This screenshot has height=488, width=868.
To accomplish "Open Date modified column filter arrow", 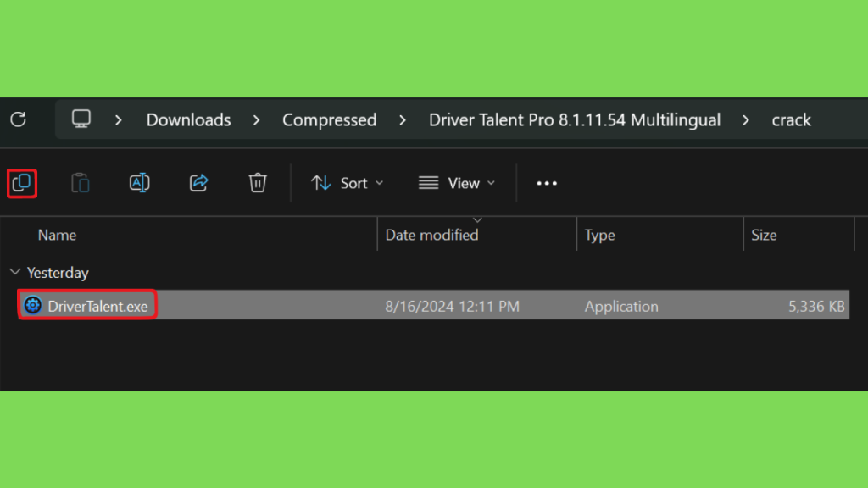I will coord(477,220).
